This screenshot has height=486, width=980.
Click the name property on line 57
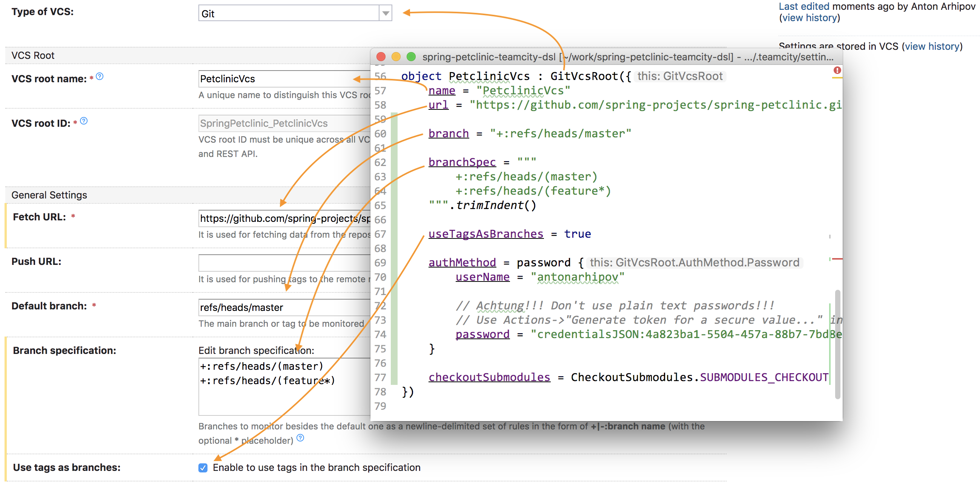442,91
